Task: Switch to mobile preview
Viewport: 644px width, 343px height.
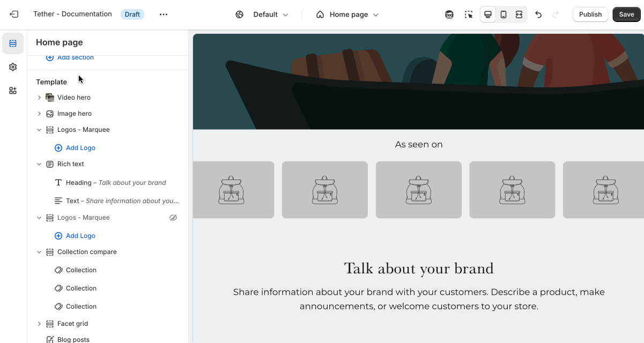Action: click(504, 14)
